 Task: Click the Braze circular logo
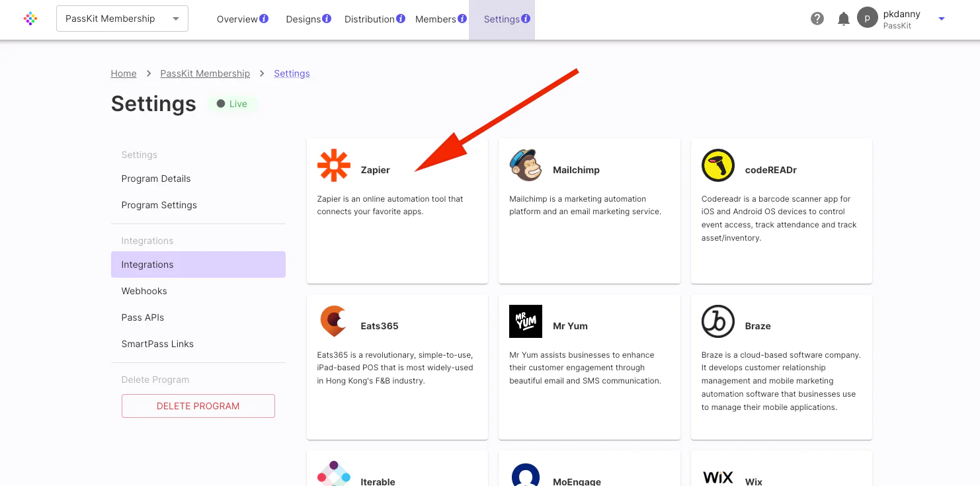click(x=718, y=321)
